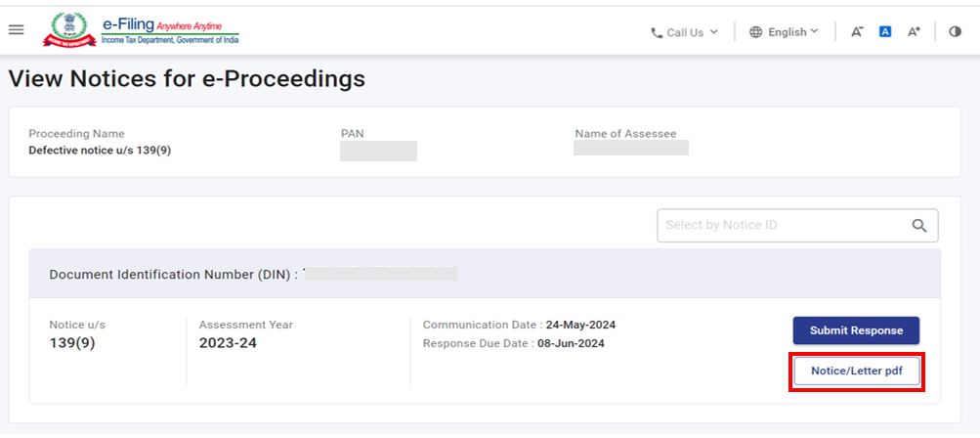980x438 pixels.
Task: Click the Government of India emblem logo
Action: (x=68, y=29)
